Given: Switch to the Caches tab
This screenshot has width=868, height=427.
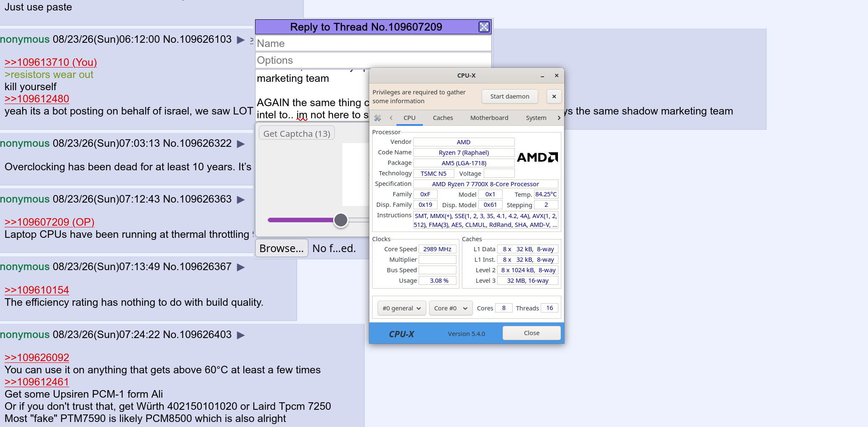Looking at the screenshot, I should click(x=443, y=118).
